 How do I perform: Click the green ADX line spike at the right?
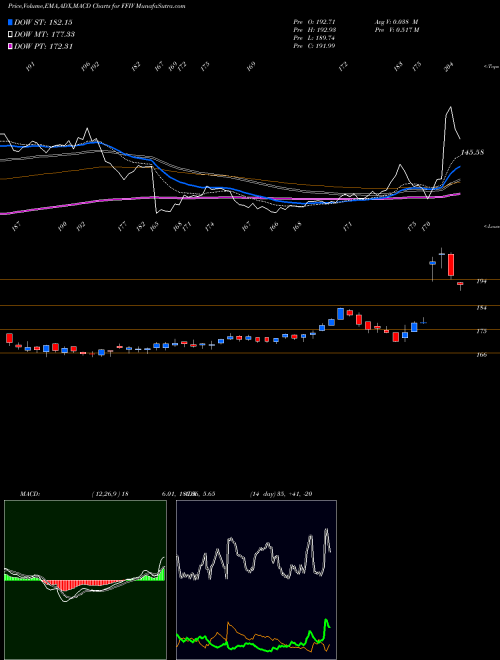tap(326, 622)
